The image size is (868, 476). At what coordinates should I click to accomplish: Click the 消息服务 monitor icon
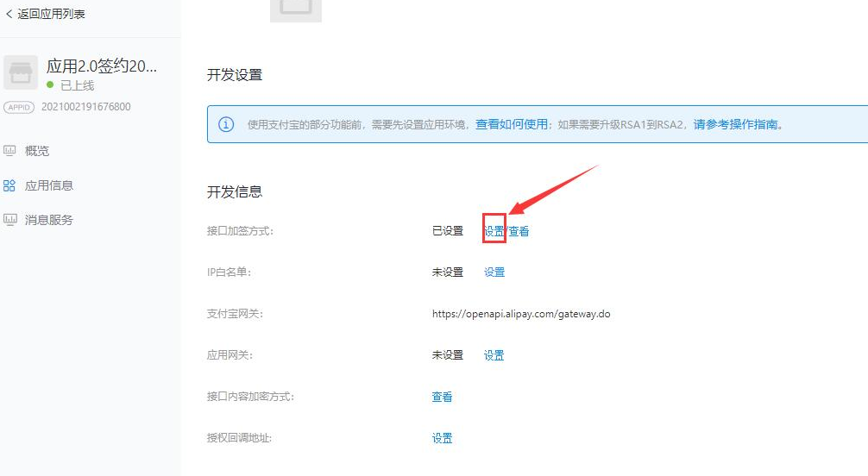(x=9, y=220)
